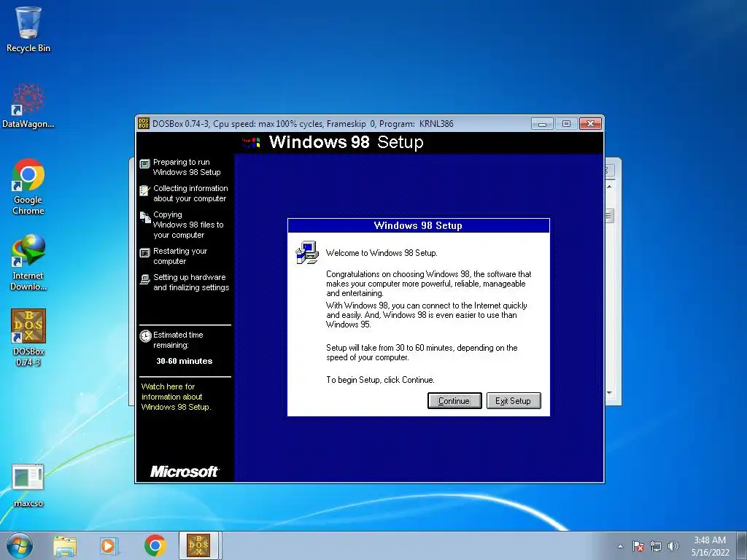Click the background window's scrollbar thumb
The image size is (747, 560).
[x=609, y=216]
